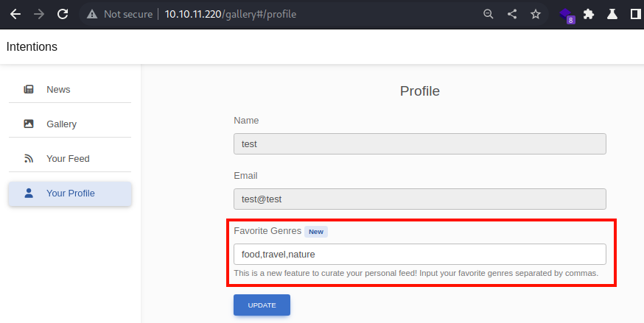Screen dimensions: 644x323
Task: Click the Not secure warning icon
Action: (x=92, y=14)
